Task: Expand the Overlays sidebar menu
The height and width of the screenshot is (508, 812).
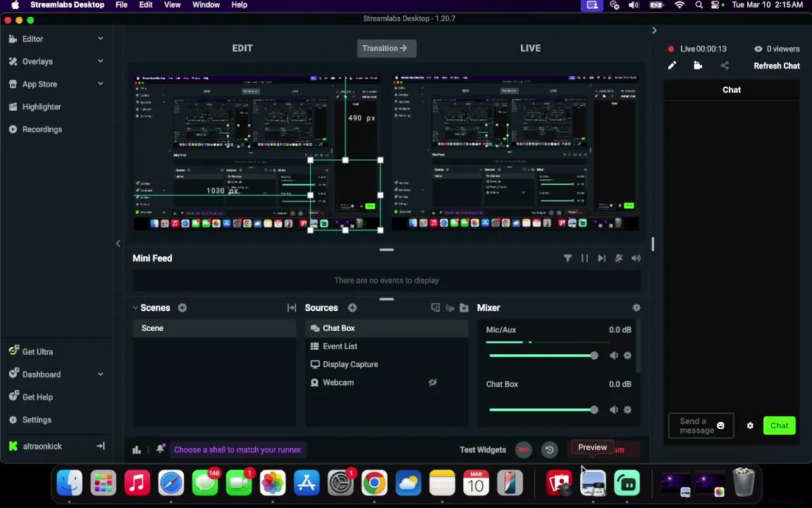Action: coord(101,61)
